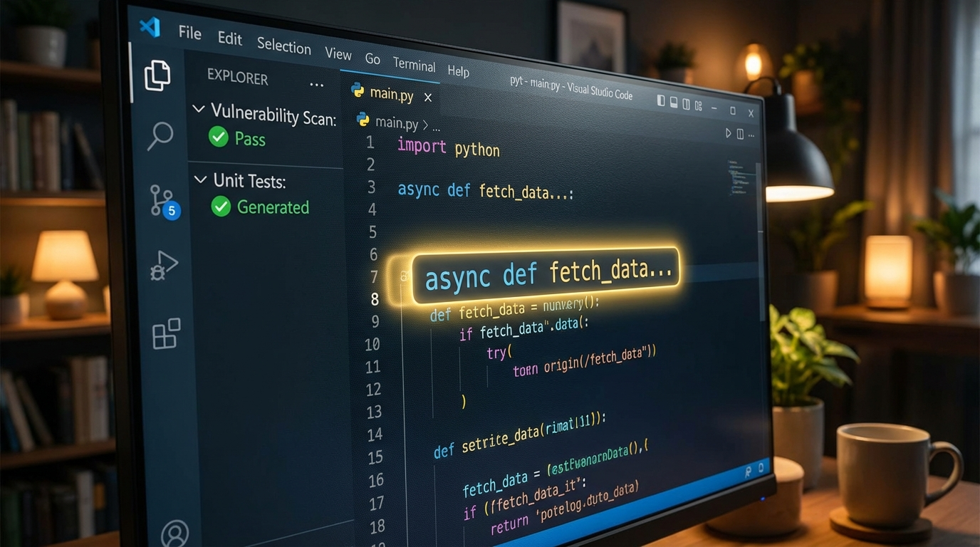Screen dimensions: 980x547
Task: Click 'torn origin(/fetch_data"))' line
Action: click(584, 361)
